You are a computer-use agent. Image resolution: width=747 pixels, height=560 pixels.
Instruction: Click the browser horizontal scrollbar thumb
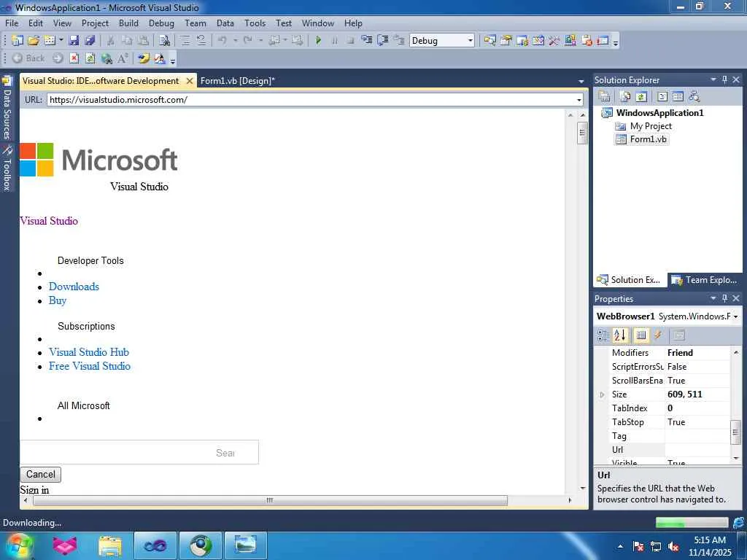pyautogui.click(x=270, y=500)
